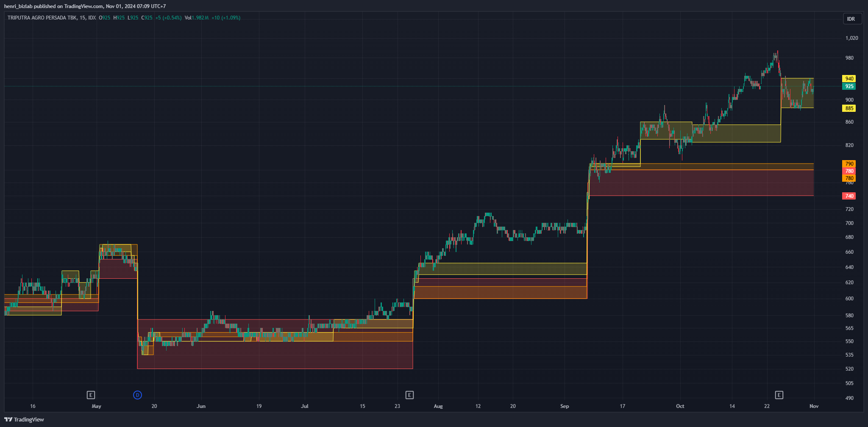Select the high value H925
Viewport: 868px width, 427px height.
pyautogui.click(x=119, y=18)
